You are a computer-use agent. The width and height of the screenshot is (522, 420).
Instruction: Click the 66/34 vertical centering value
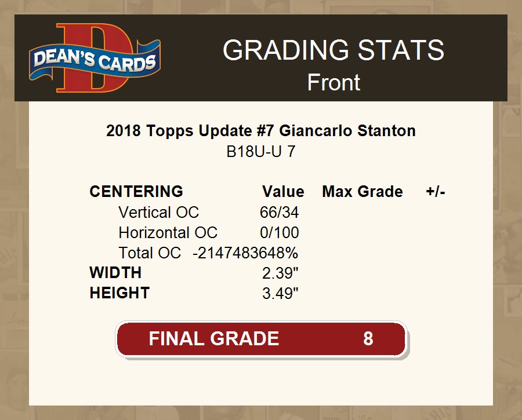coord(279,213)
